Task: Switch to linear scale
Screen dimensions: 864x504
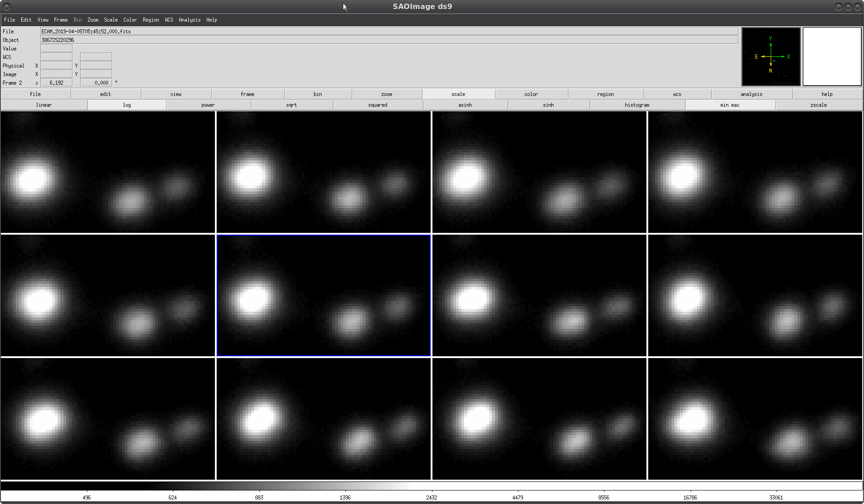Action: (x=44, y=105)
